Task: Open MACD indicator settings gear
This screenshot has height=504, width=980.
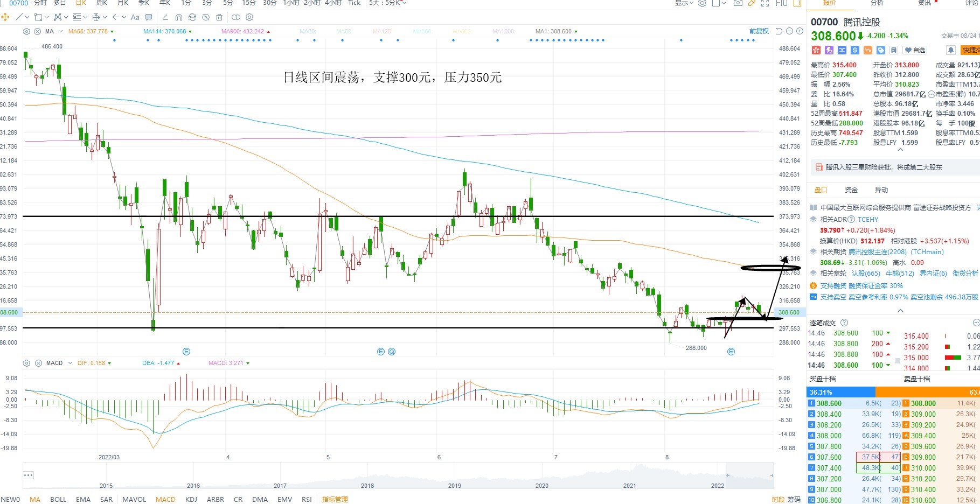Action: coord(27,363)
